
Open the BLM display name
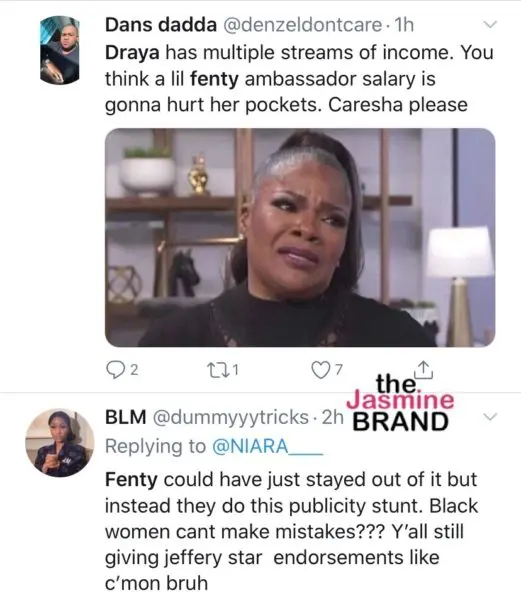[x=125, y=417]
